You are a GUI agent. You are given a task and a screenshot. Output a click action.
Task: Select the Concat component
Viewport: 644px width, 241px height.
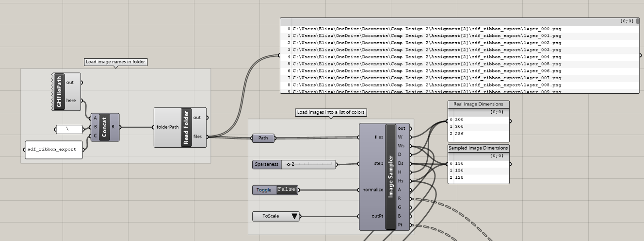click(x=104, y=127)
